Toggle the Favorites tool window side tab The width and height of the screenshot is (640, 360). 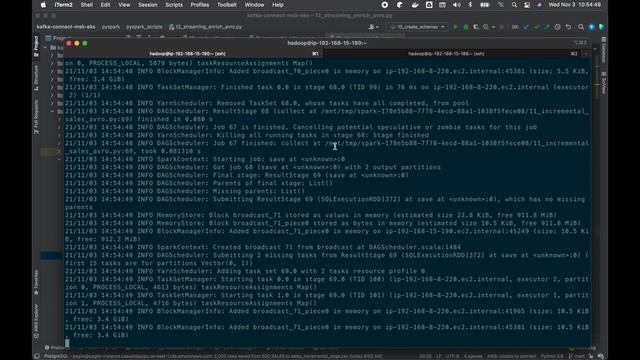[x=36, y=282]
